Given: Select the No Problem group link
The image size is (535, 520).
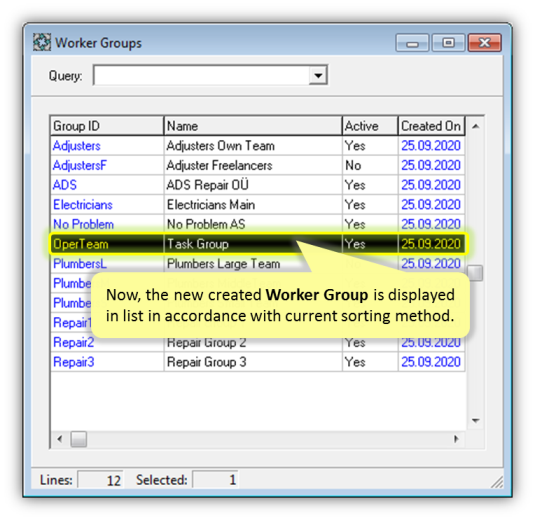Looking at the screenshot, I should point(84,224).
